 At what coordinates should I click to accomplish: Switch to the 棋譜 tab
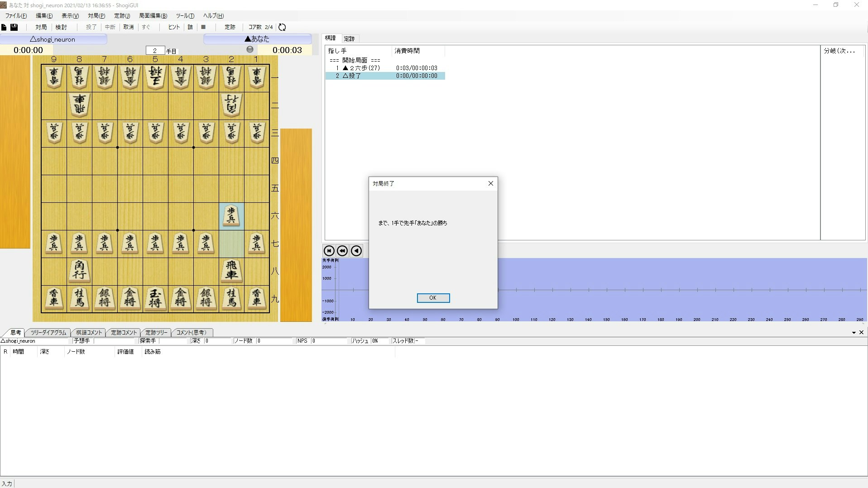(x=331, y=38)
